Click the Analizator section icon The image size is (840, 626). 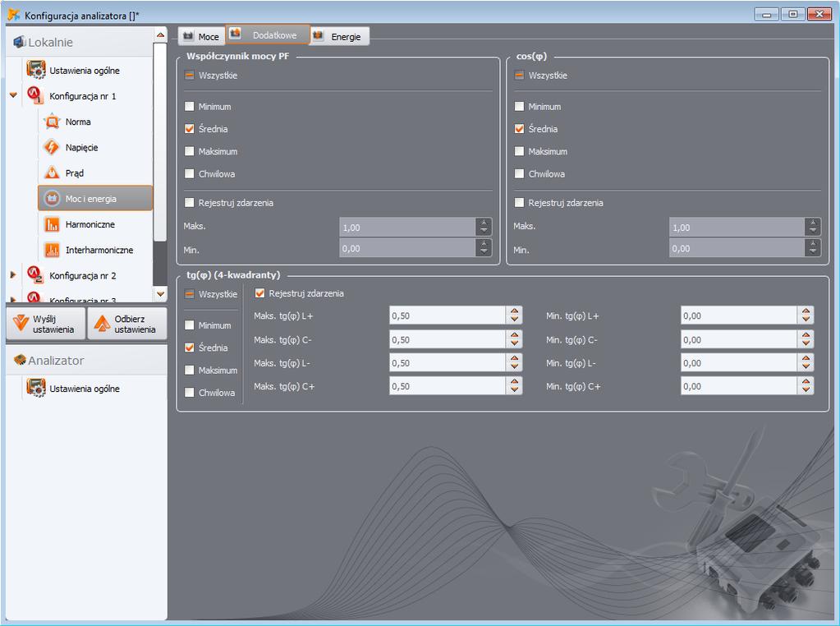tap(19, 360)
